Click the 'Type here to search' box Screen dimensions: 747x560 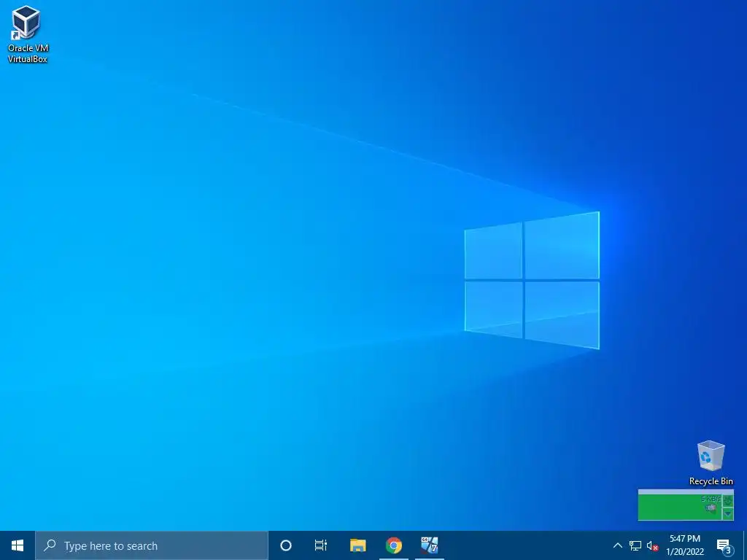[152, 545]
